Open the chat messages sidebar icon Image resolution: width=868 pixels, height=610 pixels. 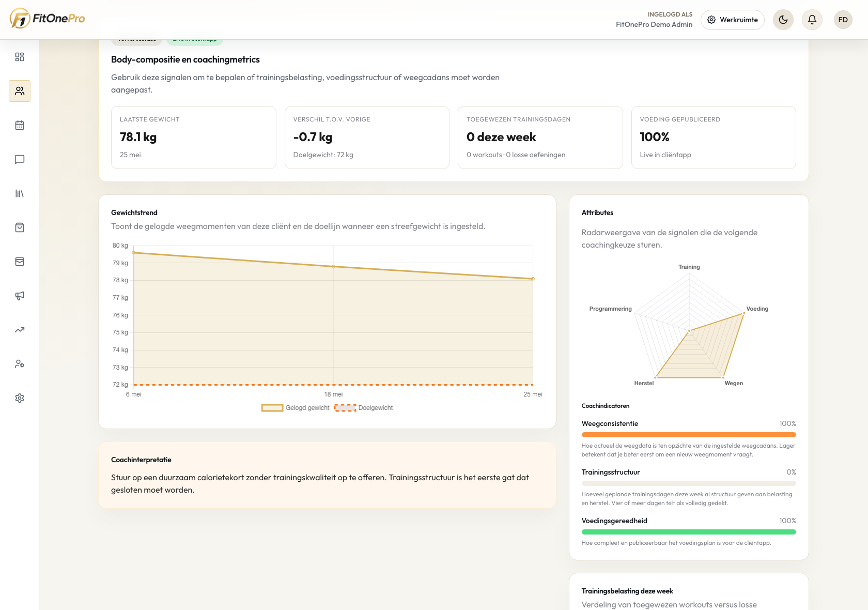pyautogui.click(x=20, y=159)
